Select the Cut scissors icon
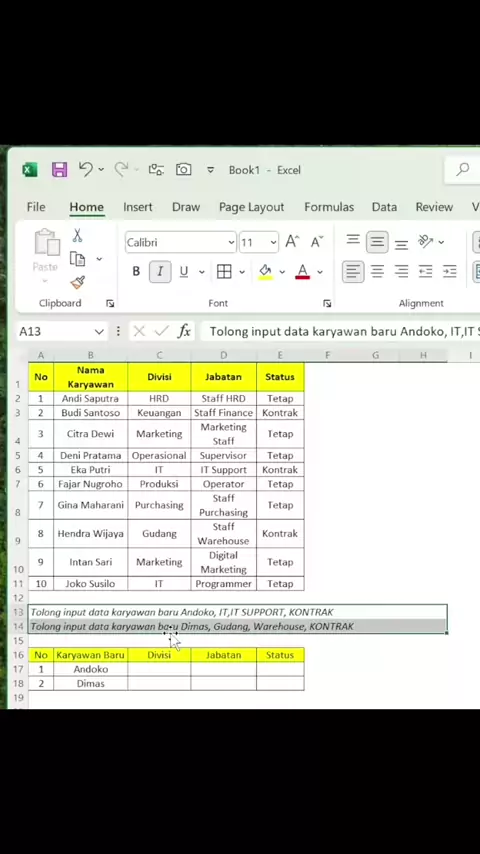Image resolution: width=480 pixels, height=854 pixels. (77, 236)
